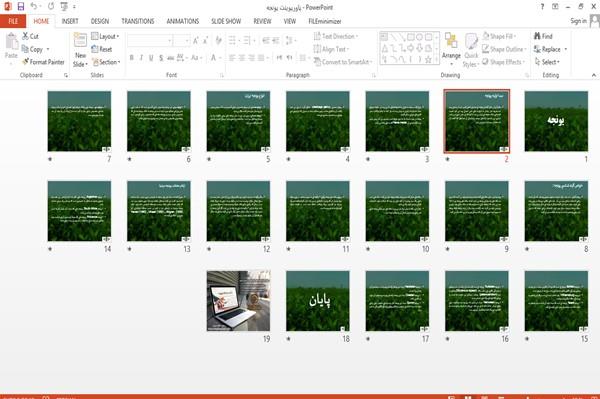Open the ANIMATIONS tab

tap(183, 21)
